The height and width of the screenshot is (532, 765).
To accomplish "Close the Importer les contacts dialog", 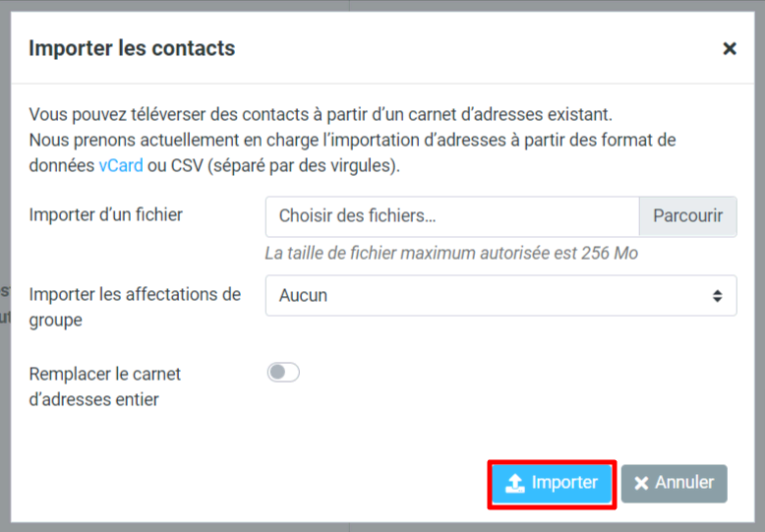I will [x=730, y=48].
